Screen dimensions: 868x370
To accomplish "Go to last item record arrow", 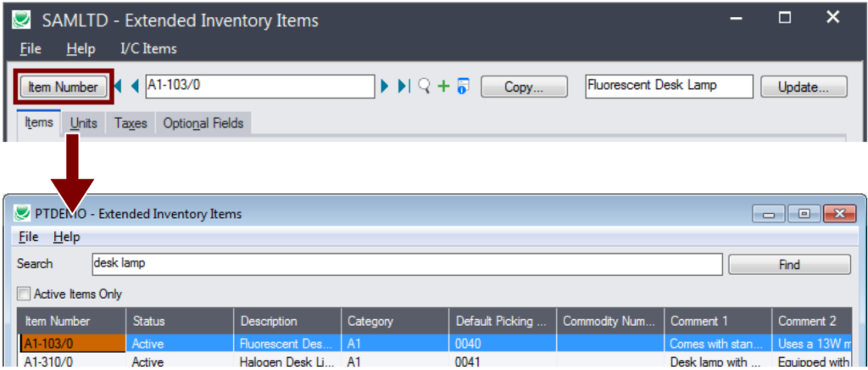I will point(403,87).
